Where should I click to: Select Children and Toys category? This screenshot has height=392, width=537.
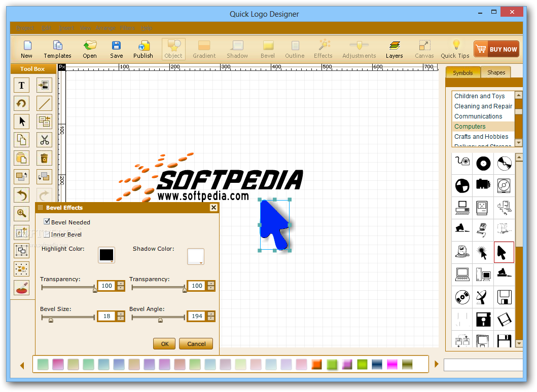coord(483,96)
